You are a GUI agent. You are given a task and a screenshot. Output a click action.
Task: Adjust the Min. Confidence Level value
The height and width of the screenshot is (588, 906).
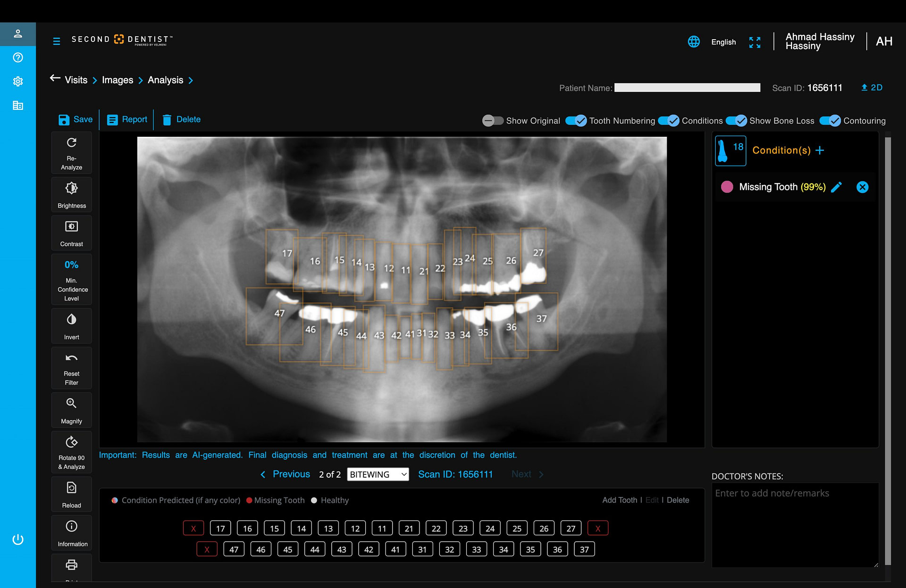pyautogui.click(x=71, y=279)
